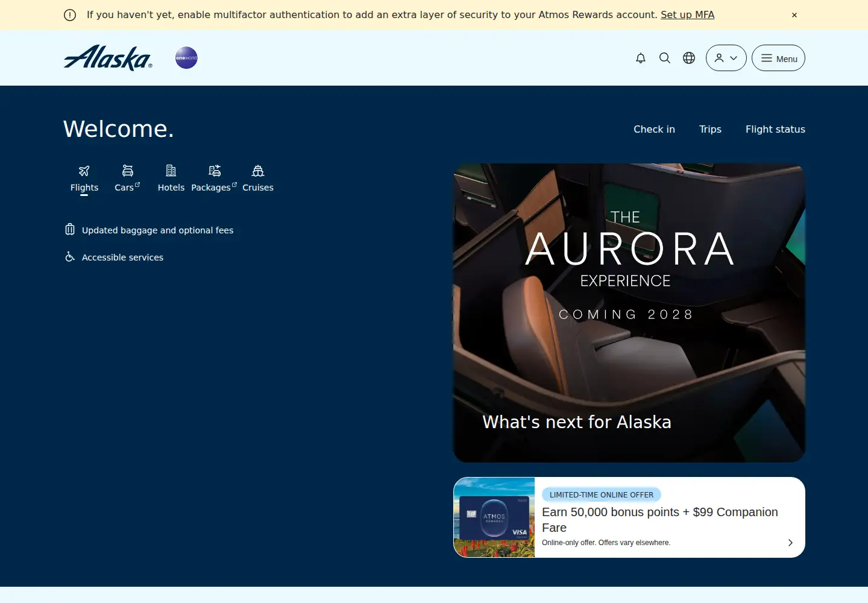Screen dimensions: 868x603
Task: Click the Limited-Time Online Offer badge
Action: click(602, 495)
